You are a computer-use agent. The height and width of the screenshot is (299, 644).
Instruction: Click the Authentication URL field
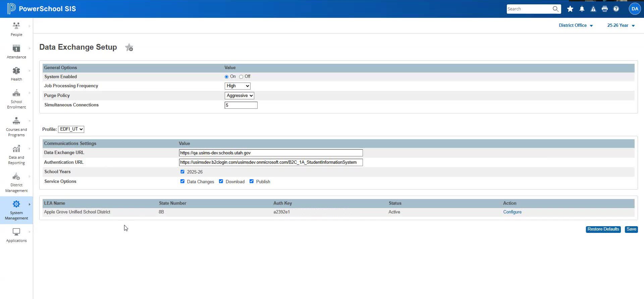tap(271, 162)
